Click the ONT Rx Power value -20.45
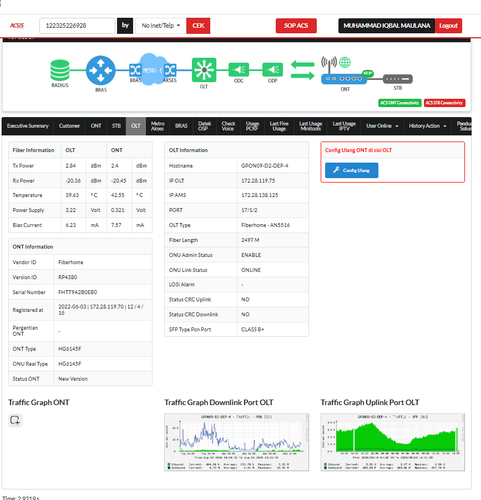This screenshot has width=481, height=500. [119, 181]
